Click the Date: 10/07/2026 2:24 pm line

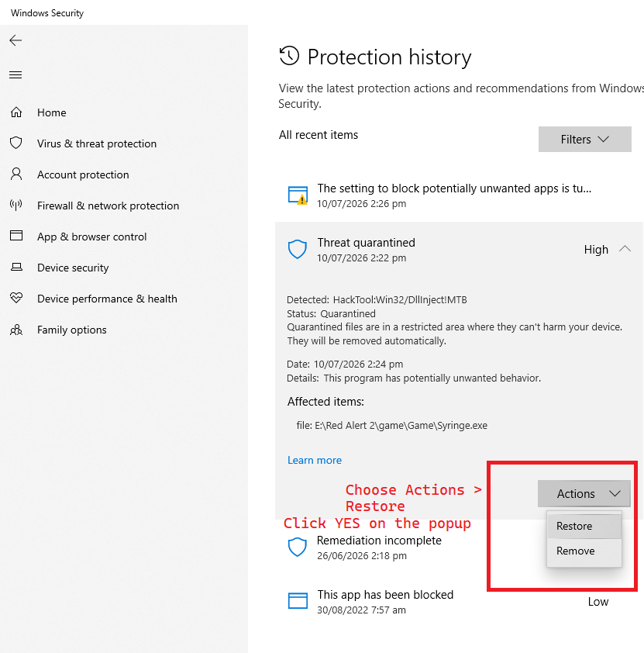(x=345, y=364)
